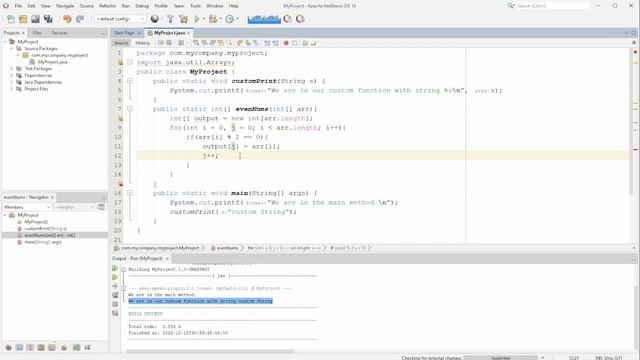Image resolution: width=640 pixels, height=360 pixels.
Task: Click the second green re-run icon in the Output panel
Action: tap(115, 277)
